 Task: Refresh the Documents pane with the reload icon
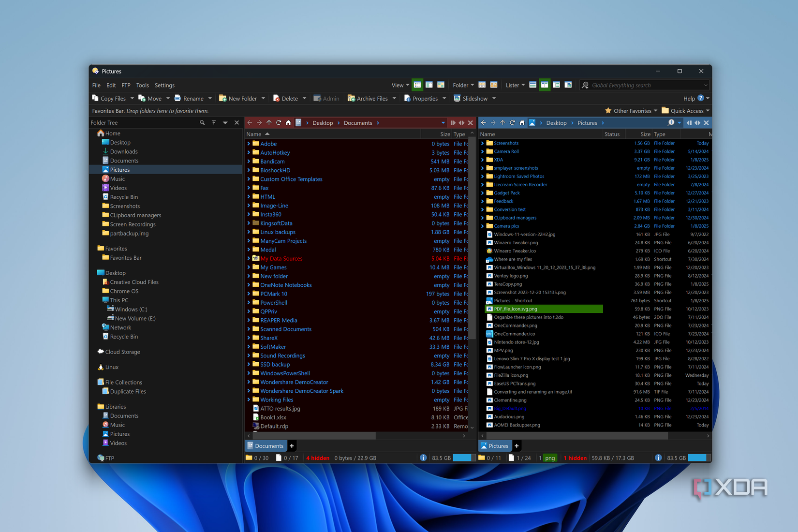(x=279, y=122)
